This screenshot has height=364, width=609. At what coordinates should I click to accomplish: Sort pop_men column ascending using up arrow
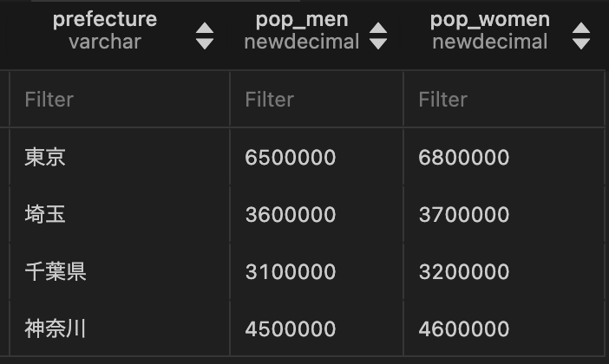click(378, 29)
